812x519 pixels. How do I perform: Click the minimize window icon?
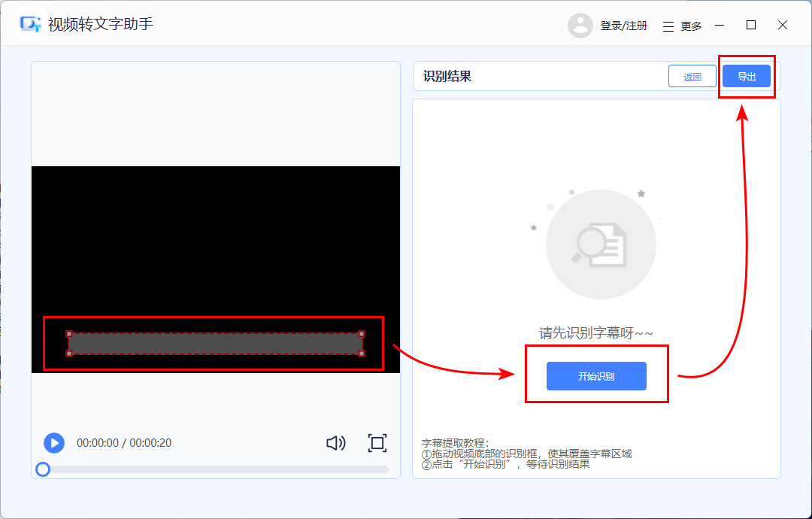coord(719,25)
